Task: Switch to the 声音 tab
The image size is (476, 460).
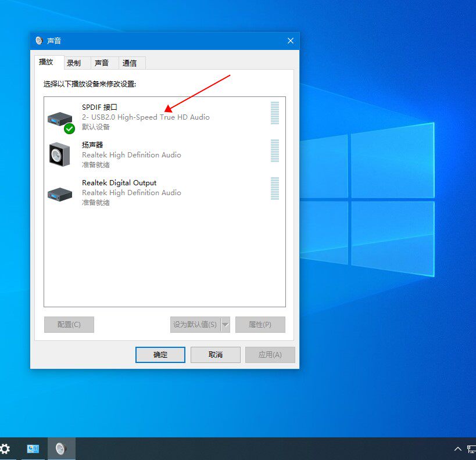Action: click(x=105, y=63)
